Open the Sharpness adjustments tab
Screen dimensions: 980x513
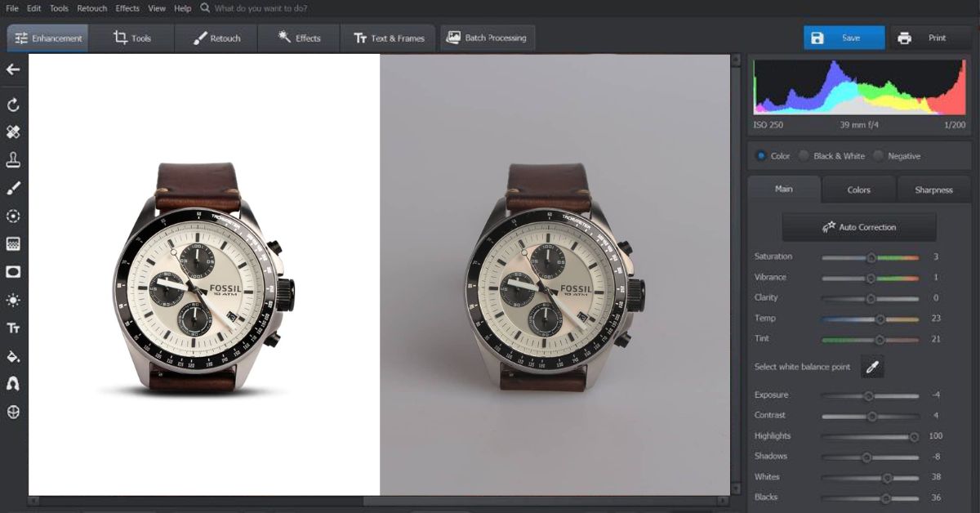[x=933, y=190]
